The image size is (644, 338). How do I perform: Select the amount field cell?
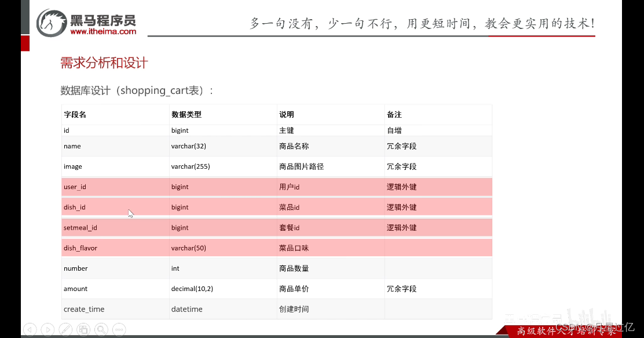115,289
